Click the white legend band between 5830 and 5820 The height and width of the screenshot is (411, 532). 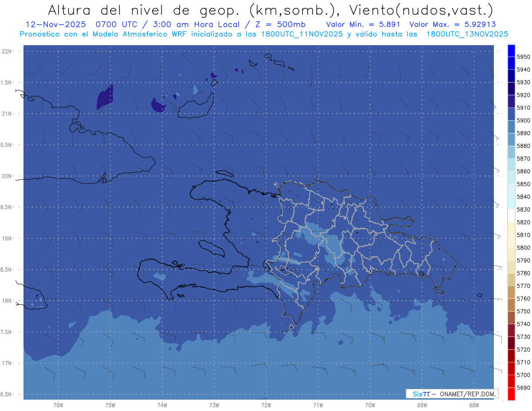point(511,215)
